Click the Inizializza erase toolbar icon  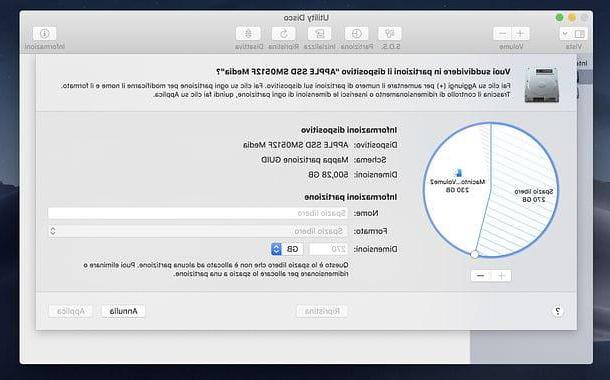point(319,34)
